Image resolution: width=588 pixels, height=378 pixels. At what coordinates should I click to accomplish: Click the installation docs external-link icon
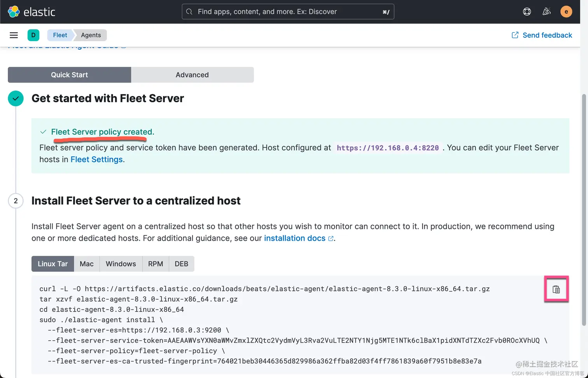331,238
